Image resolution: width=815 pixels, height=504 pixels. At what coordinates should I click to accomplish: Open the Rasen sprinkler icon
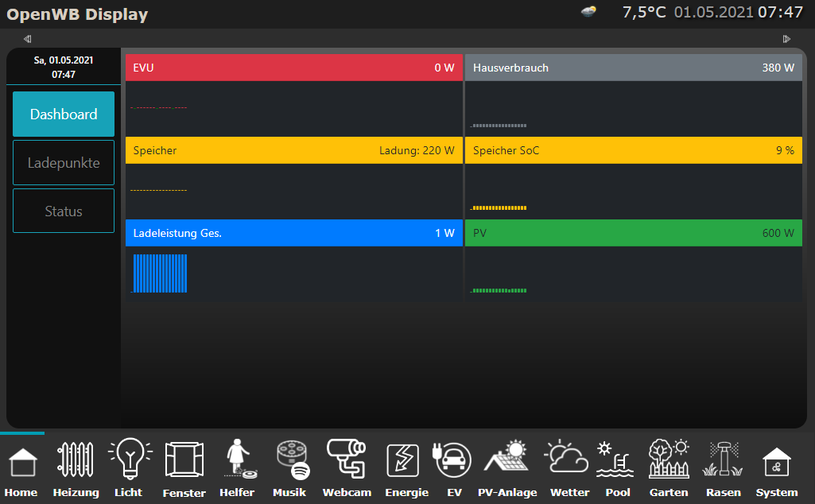pyautogui.click(x=723, y=461)
